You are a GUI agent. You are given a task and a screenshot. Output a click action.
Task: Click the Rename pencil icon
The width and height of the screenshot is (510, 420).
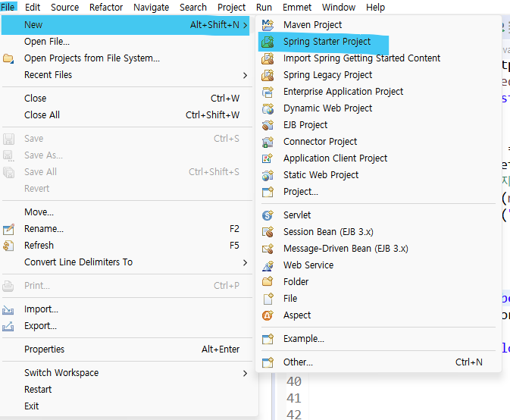[x=8, y=229]
